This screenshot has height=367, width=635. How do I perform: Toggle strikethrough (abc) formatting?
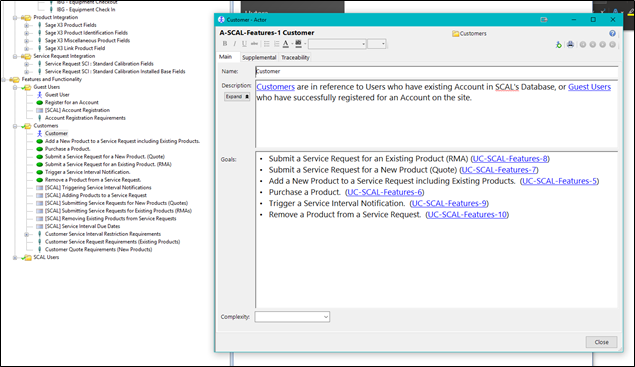[254, 44]
